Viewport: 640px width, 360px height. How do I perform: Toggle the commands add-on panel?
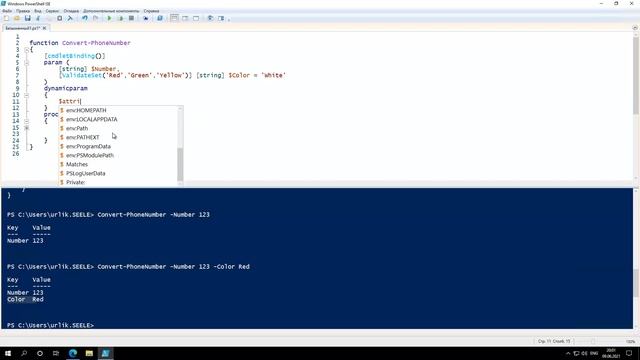tap(221, 18)
